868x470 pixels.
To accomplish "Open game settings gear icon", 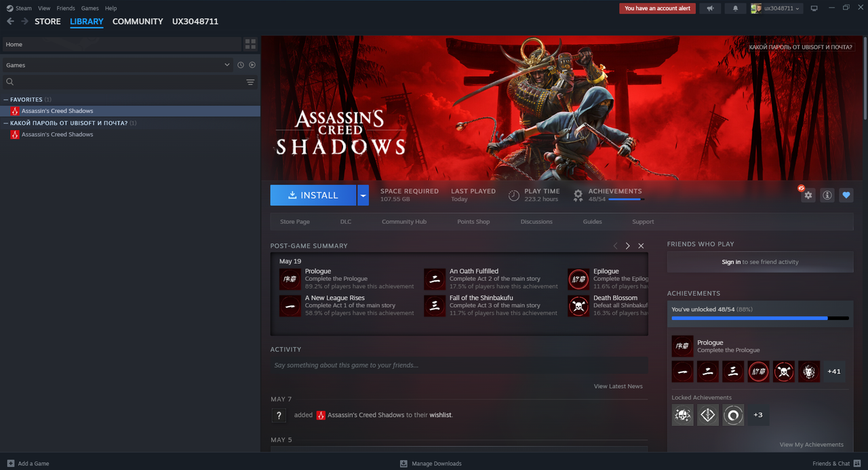I will point(808,195).
